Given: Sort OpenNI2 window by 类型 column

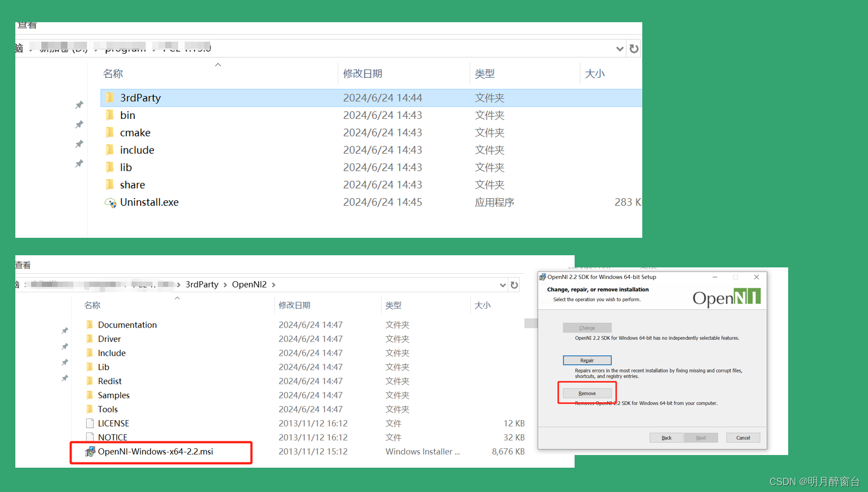Looking at the screenshot, I should 393,305.
